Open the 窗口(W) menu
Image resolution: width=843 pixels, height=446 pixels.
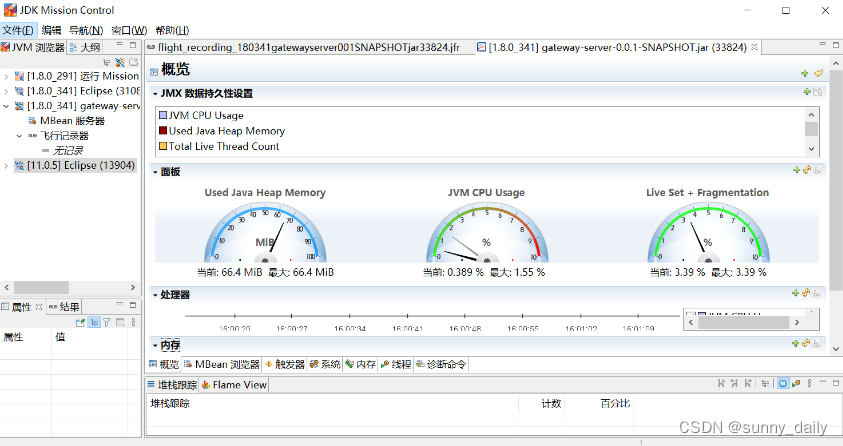click(x=129, y=30)
